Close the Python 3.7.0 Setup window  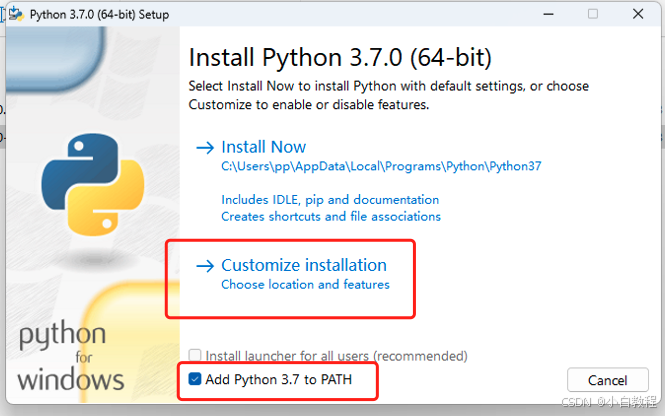point(638,14)
